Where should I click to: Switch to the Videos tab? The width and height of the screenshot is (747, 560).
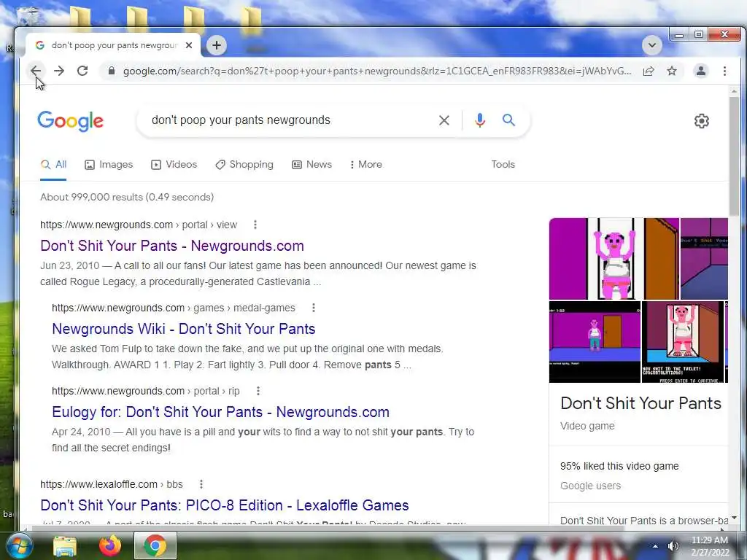174,165
